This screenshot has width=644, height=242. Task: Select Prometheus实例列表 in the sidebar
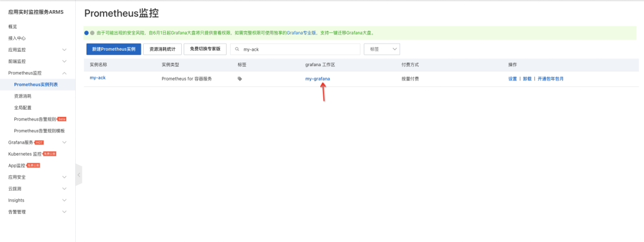(36, 85)
